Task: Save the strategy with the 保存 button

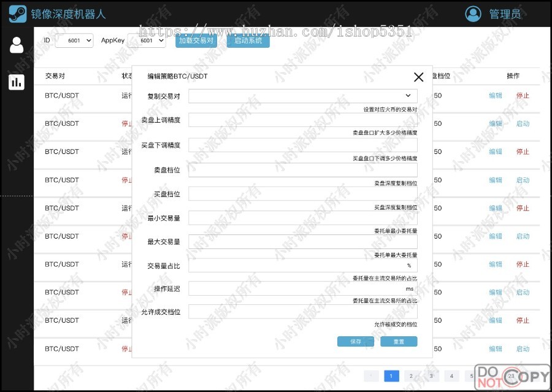Action: 356,342
